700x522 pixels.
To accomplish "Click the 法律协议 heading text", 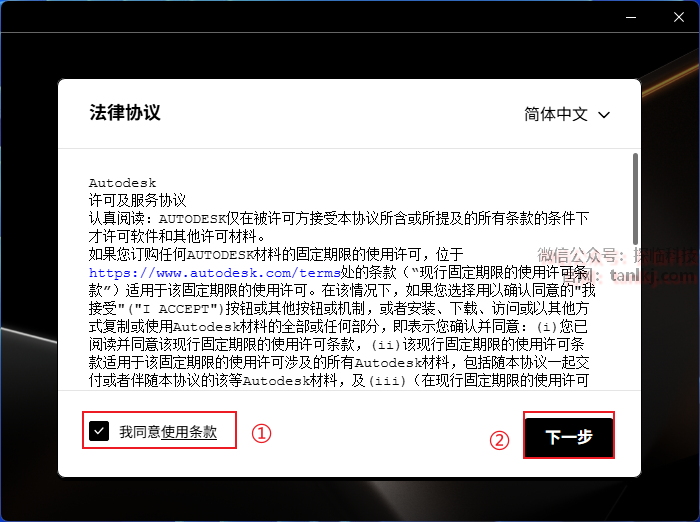I will 125,112.
